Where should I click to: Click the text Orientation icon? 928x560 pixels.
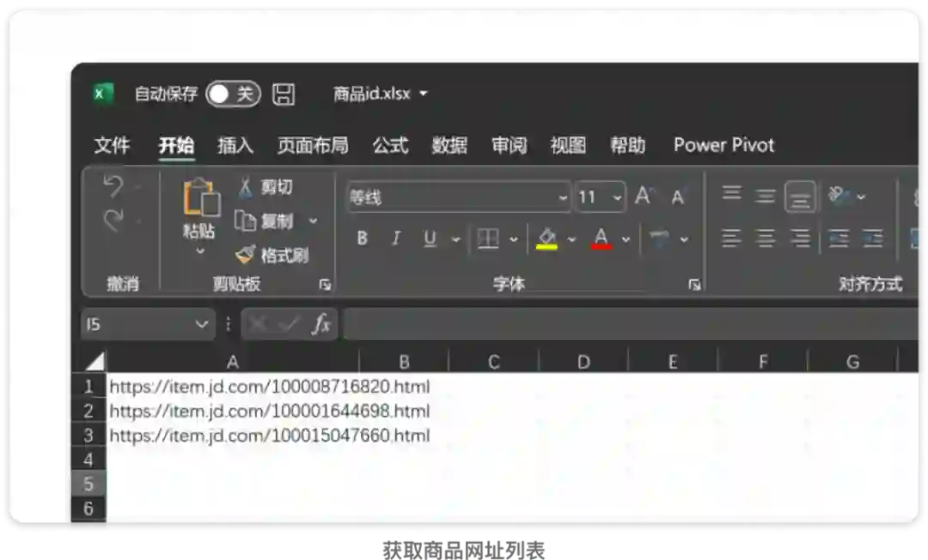point(839,195)
